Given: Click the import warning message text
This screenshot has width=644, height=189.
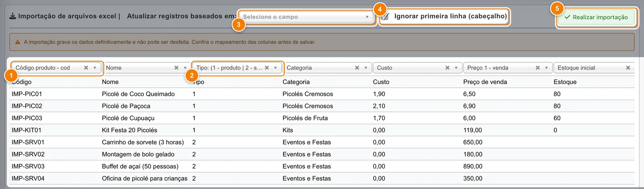Looking at the screenshot, I should coord(169,42).
